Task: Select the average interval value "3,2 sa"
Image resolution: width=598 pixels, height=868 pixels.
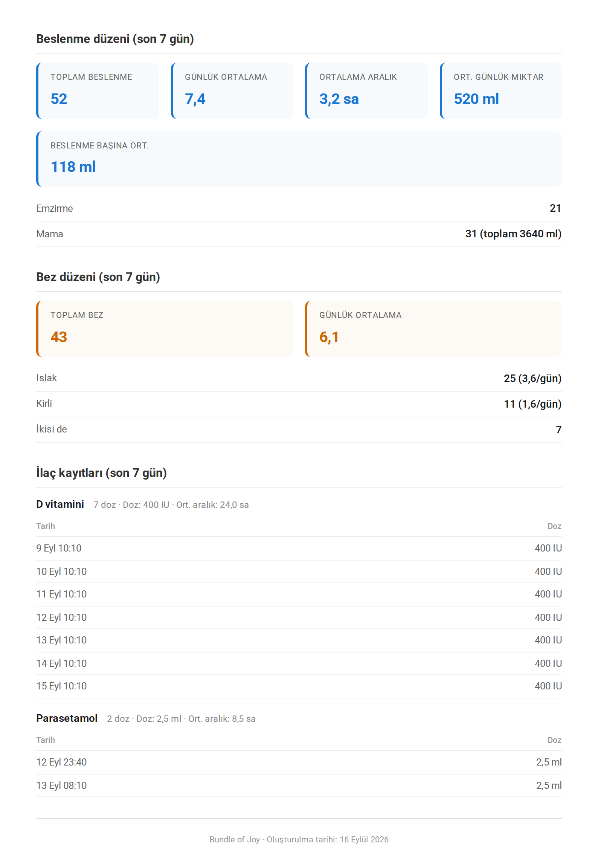Action: click(x=339, y=99)
